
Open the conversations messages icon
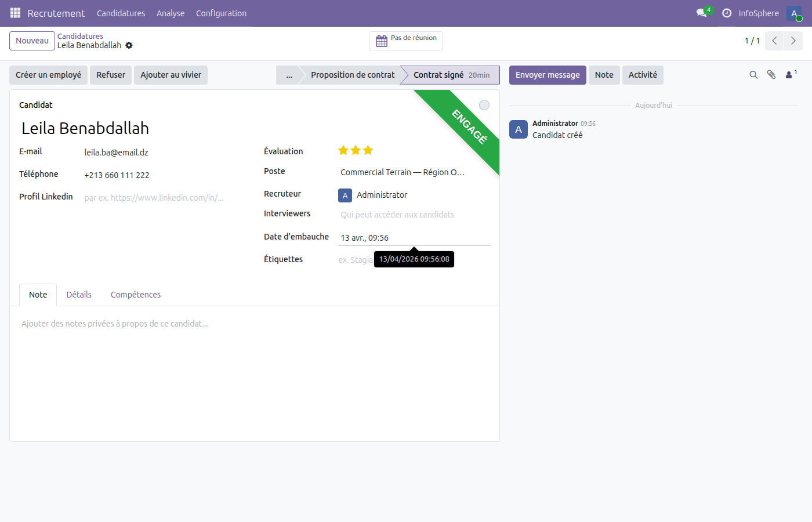coord(702,13)
